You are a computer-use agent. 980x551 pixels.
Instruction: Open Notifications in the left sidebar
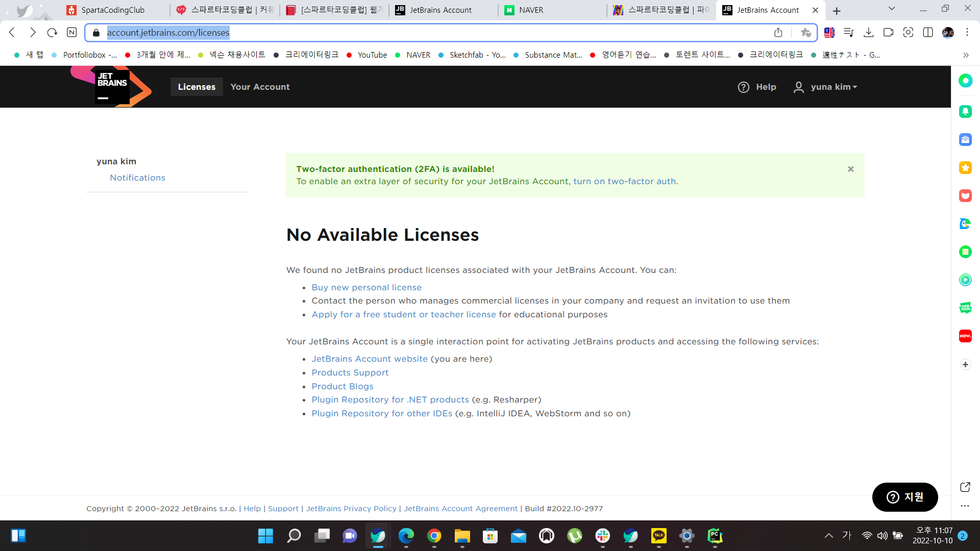tap(137, 178)
